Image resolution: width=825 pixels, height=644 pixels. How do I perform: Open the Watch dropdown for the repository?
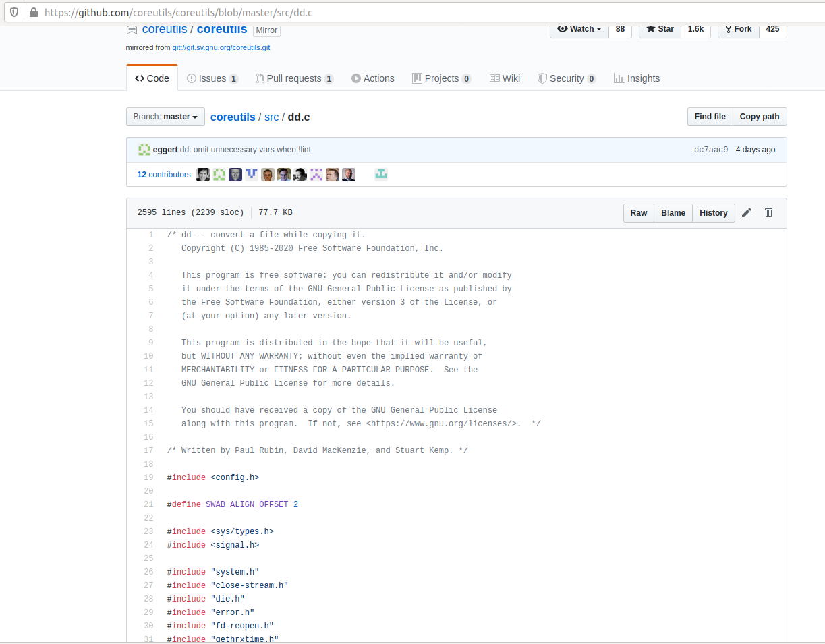(x=579, y=30)
